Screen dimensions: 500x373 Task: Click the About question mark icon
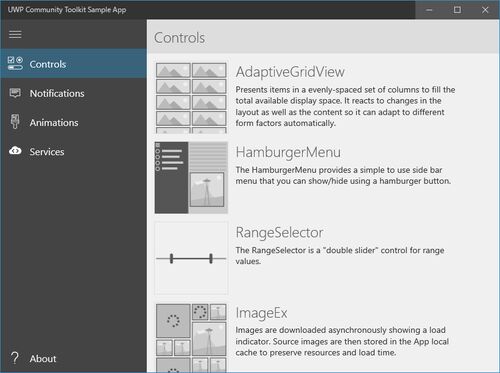tap(15, 358)
